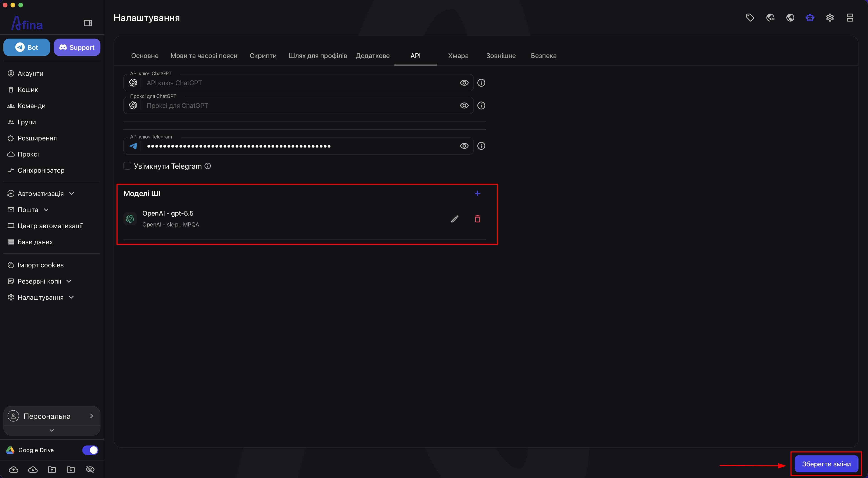Switch to Шлях для профілів tab

point(318,56)
